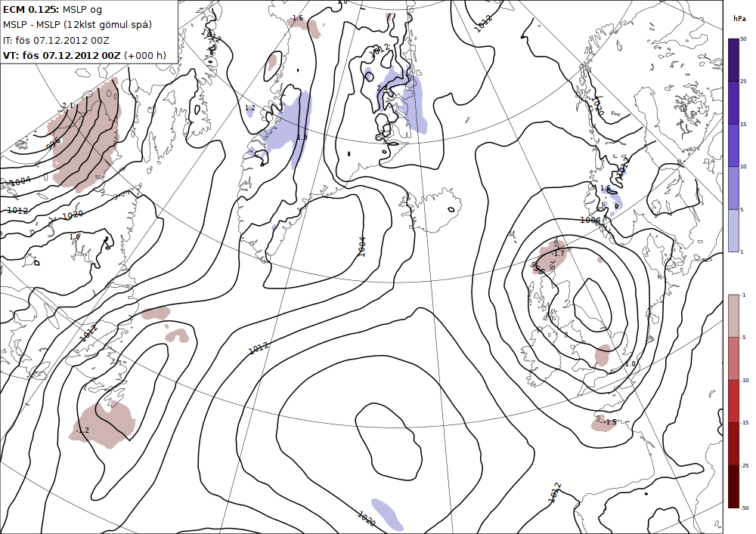Click the '1004' isobar label west of Iceland
This screenshot has height=534, width=756.
pyautogui.click(x=362, y=246)
